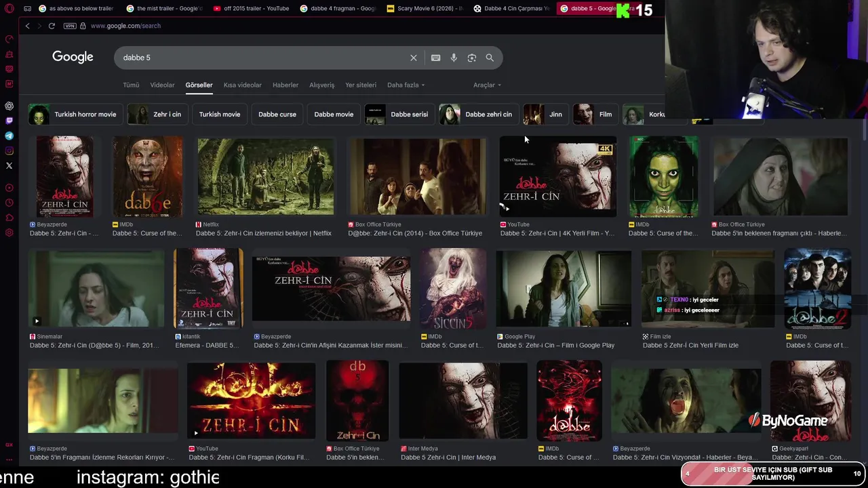Open the Yer siteleri tab

[361, 85]
